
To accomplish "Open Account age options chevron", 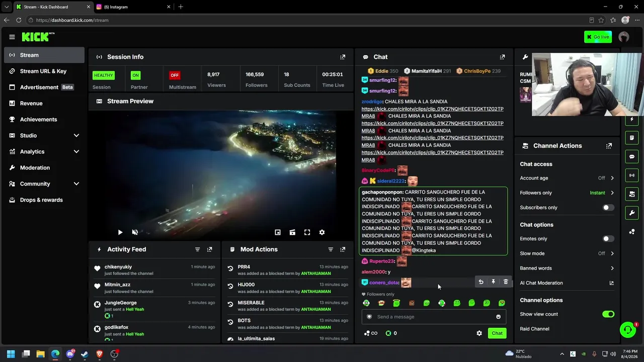I will point(612,178).
